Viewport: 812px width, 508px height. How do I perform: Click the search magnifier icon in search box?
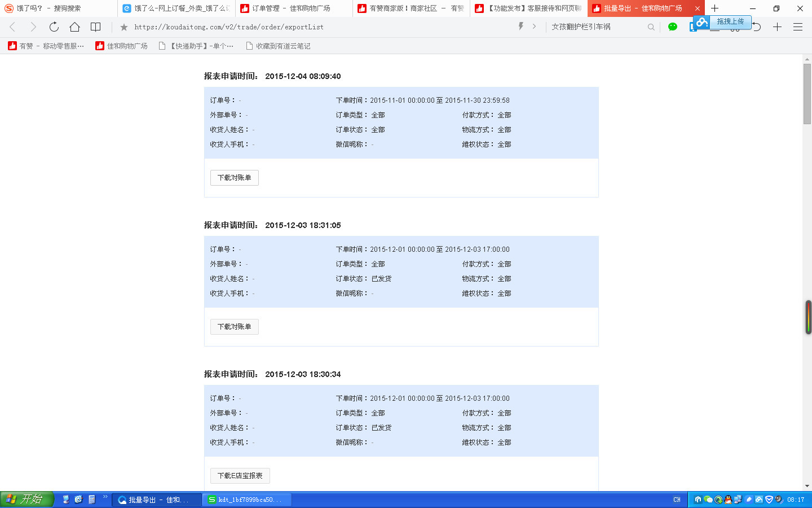[x=651, y=27]
